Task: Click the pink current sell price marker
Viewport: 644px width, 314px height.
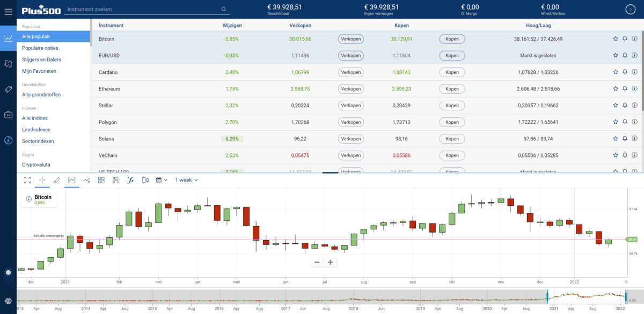Action: click(x=632, y=240)
